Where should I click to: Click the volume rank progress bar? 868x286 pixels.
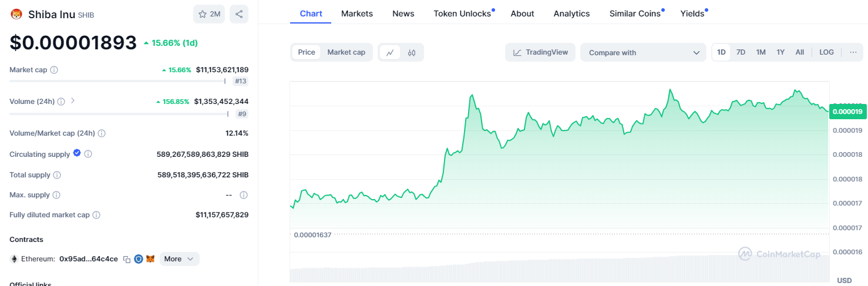coord(119,114)
